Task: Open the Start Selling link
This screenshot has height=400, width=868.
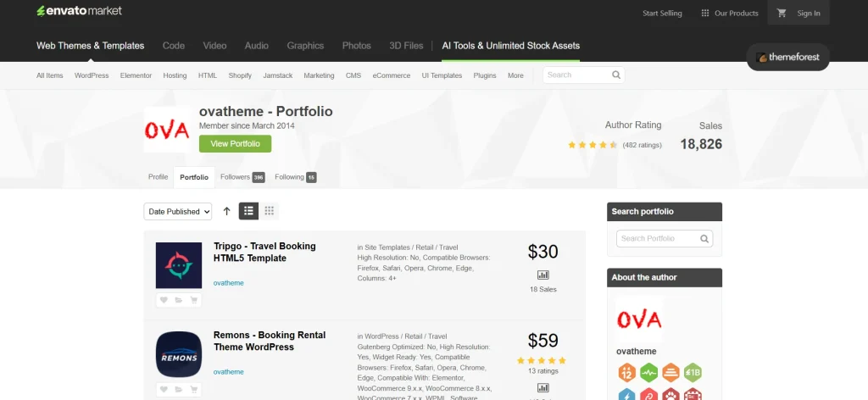Action: click(663, 13)
